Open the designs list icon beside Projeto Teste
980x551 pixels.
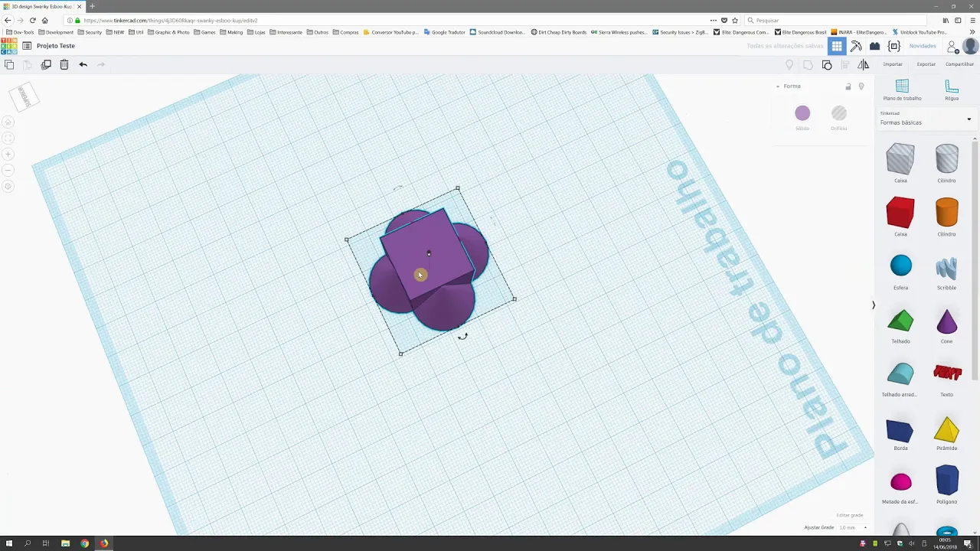coord(27,46)
